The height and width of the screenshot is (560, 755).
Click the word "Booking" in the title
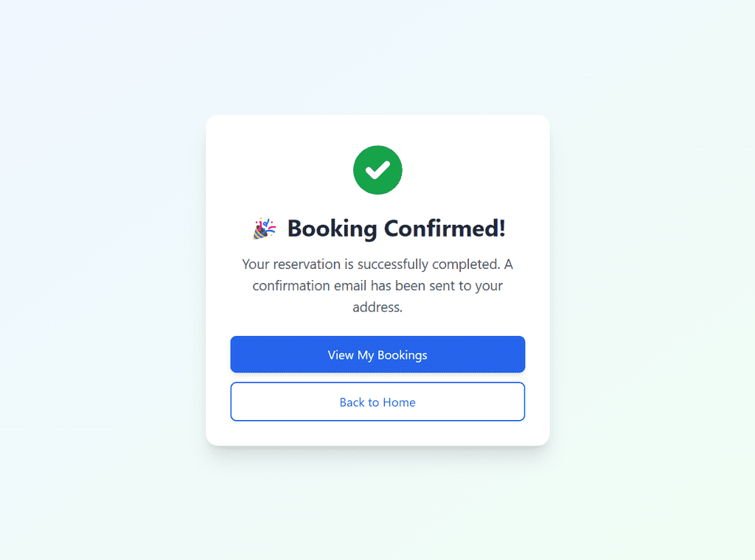click(x=333, y=228)
